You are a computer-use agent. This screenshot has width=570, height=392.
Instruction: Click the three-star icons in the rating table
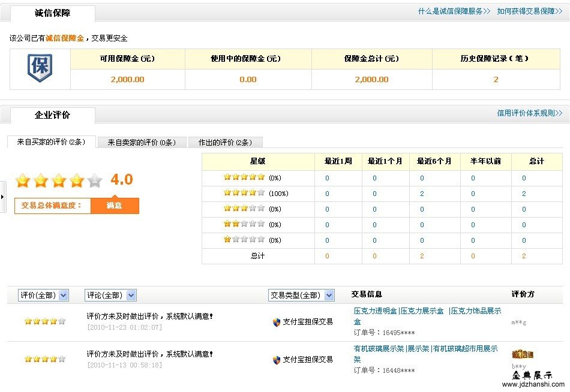pyautogui.click(x=244, y=209)
